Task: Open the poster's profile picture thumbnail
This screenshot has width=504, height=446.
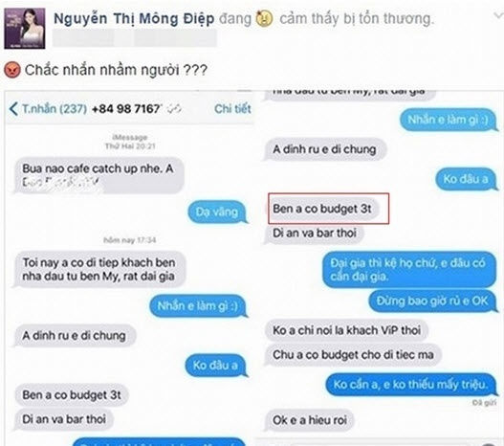Action: point(25,29)
